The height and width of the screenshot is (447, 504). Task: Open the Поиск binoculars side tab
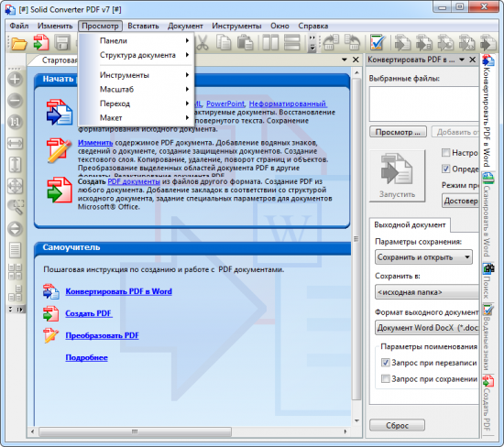488,281
